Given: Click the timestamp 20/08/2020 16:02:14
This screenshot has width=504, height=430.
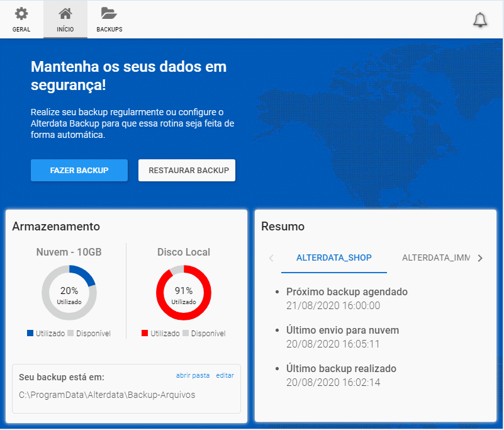Looking at the screenshot, I should [333, 382].
